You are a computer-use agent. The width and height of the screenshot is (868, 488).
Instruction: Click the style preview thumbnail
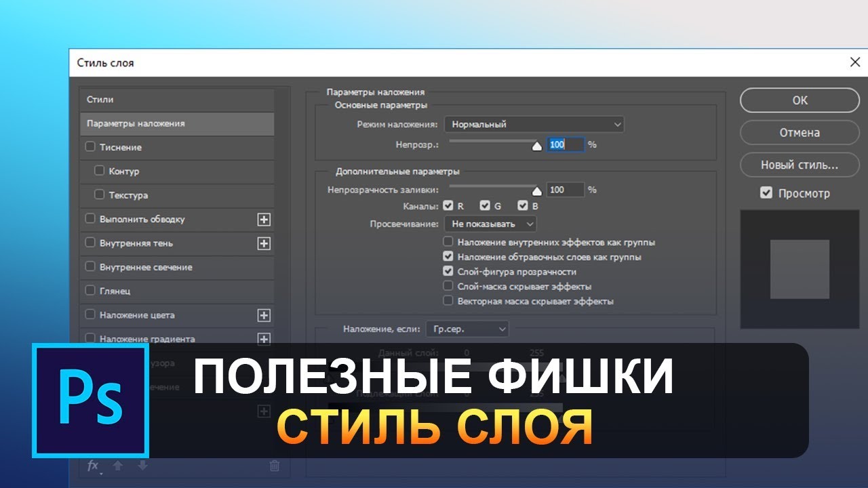(800, 270)
